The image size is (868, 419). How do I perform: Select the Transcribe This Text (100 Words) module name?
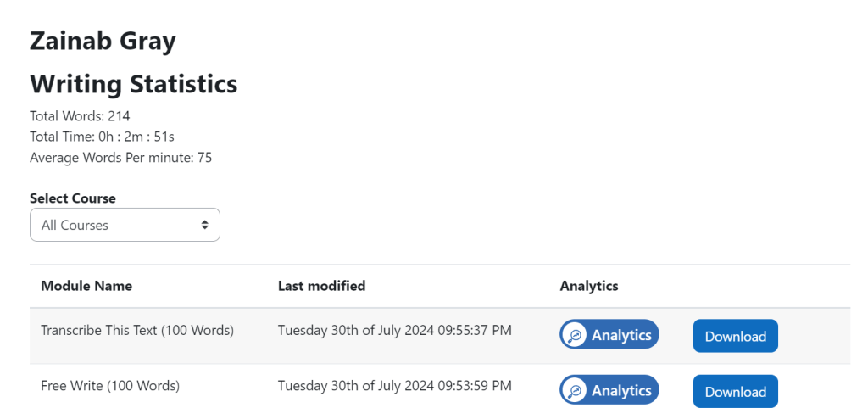tap(137, 330)
